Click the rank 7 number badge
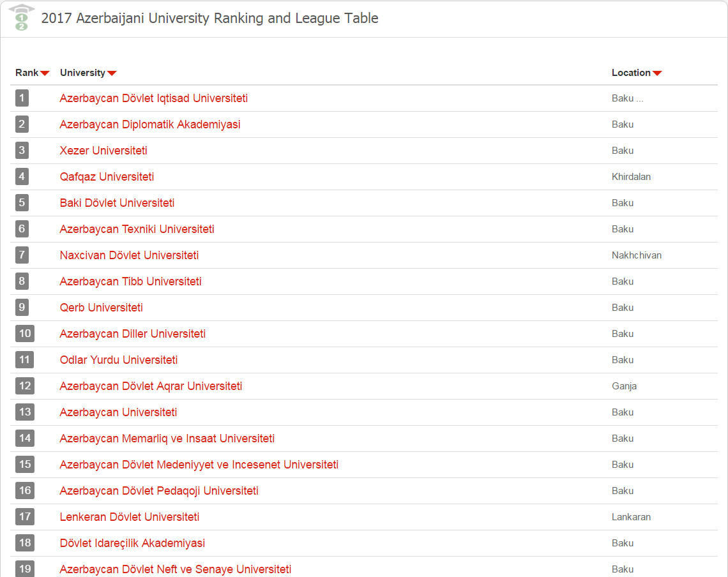Image resolution: width=728 pixels, height=577 pixels. [22, 255]
